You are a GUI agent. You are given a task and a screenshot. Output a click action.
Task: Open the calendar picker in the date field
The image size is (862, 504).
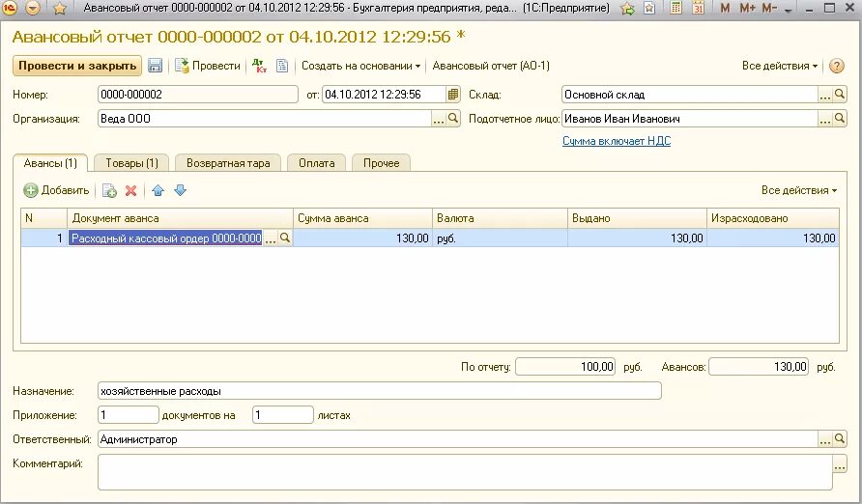pyautogui.click(x=453, y=95)
